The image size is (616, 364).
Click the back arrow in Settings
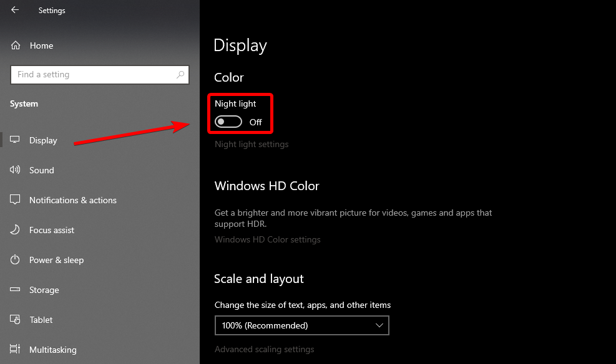pyautogui.click(x=15, y=10)
